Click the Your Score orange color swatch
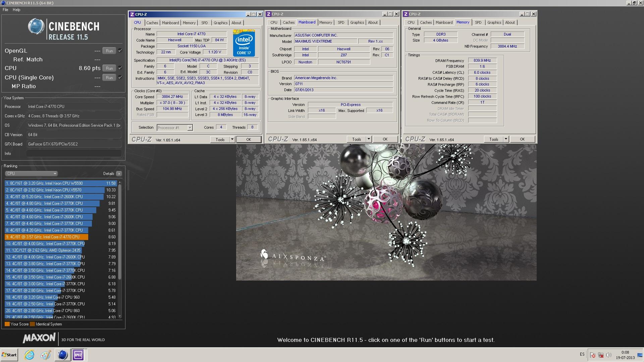This screenshot has height=362, width=644. tap(7, 324)
